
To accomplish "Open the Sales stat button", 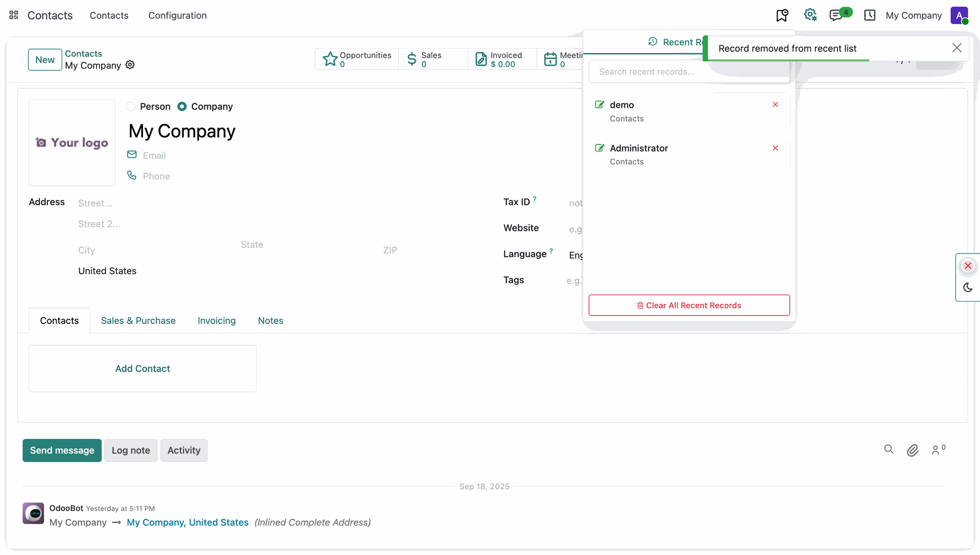I will click(433, 59).
